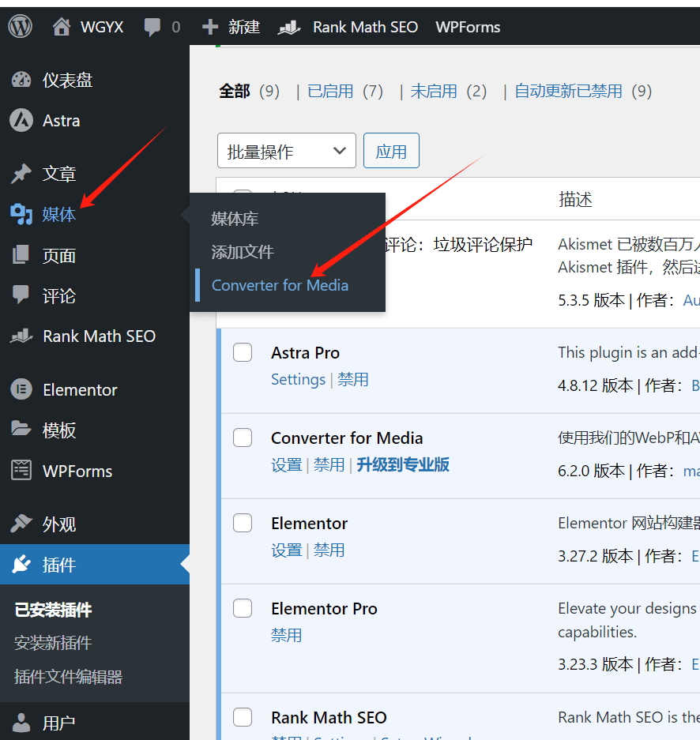The height and width of the screenshot is (740, 700).
Task: Open the comments bubble icon in admin bar
Action: pyautogui.click(x=152, y=28)
